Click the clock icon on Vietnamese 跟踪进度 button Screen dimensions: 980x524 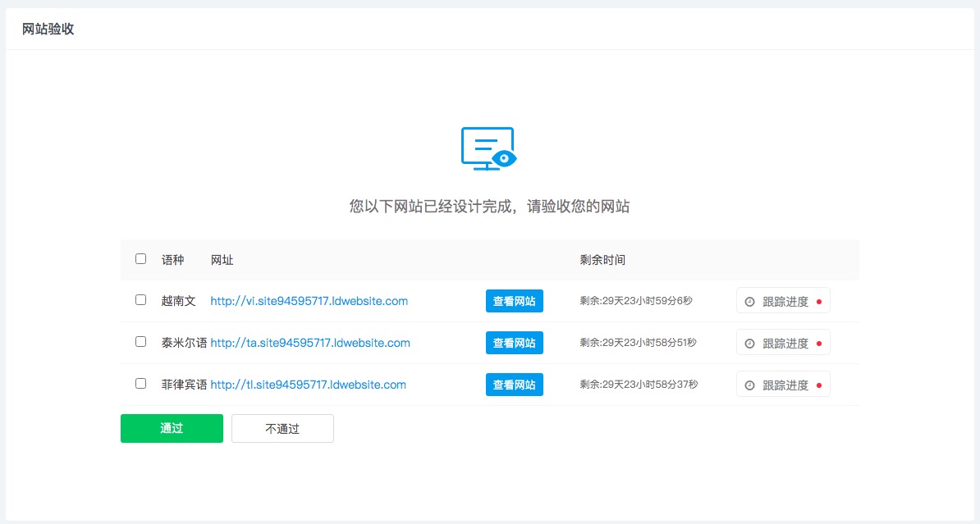tap(749, 300)
